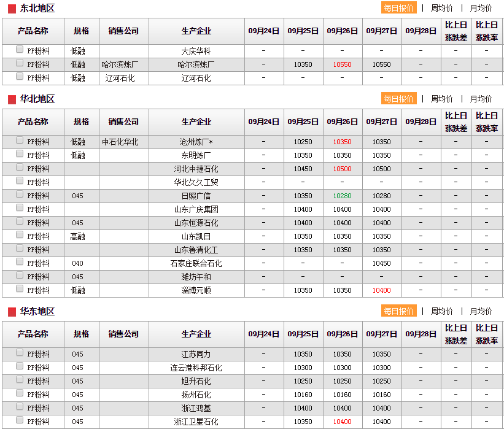The height and width of the screenshot is (432, 504).
Task: Open 每日报价 tab in 华东地区 section
Action: pyautogui.click(x=398, y=311)
